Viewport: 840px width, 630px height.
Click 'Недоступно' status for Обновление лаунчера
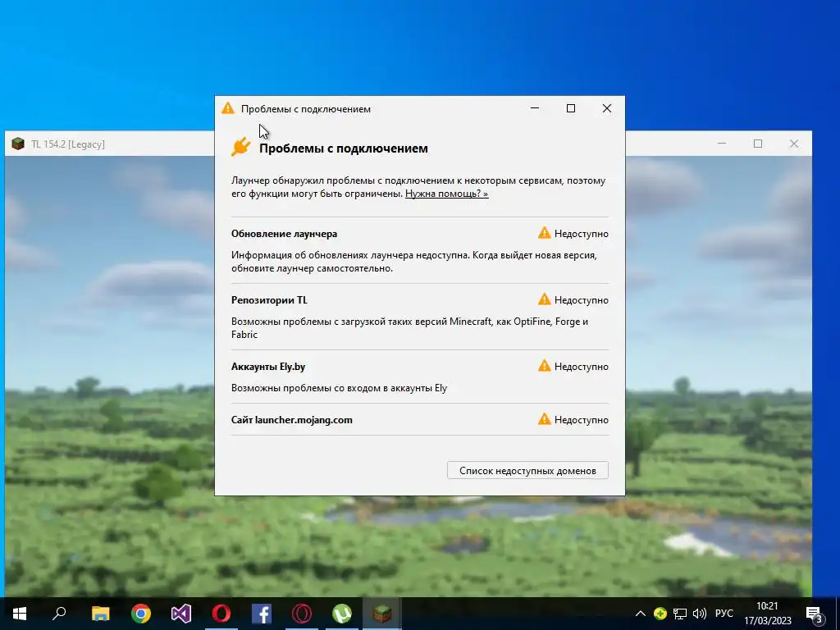pos(582,234)
